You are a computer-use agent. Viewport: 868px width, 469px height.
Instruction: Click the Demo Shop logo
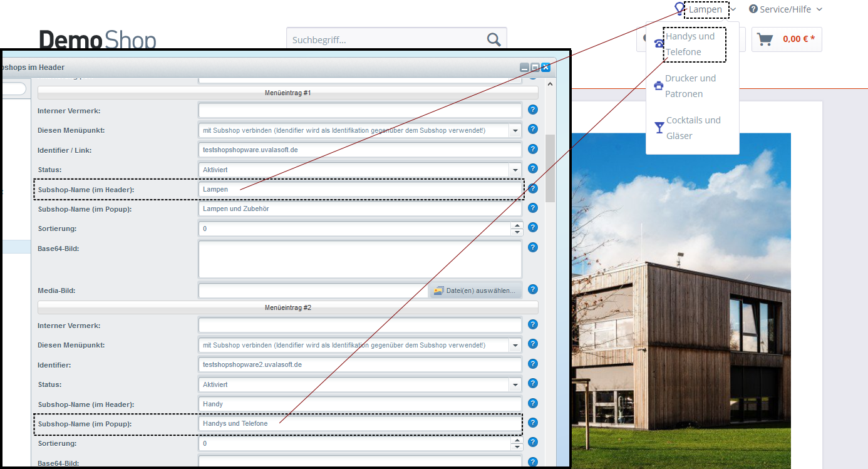tap(98, 40)
